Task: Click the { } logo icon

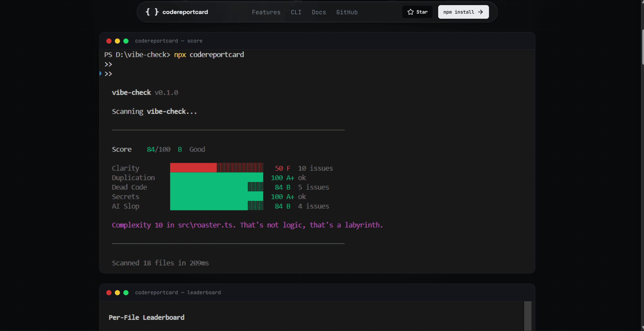Action: coord(152,12)
